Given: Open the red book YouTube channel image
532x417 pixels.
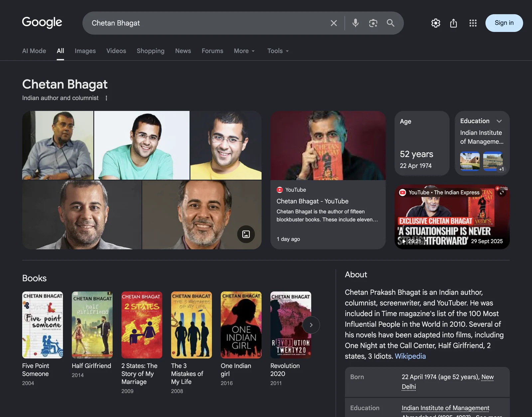Looking at the screenshot, I should 328,145.
